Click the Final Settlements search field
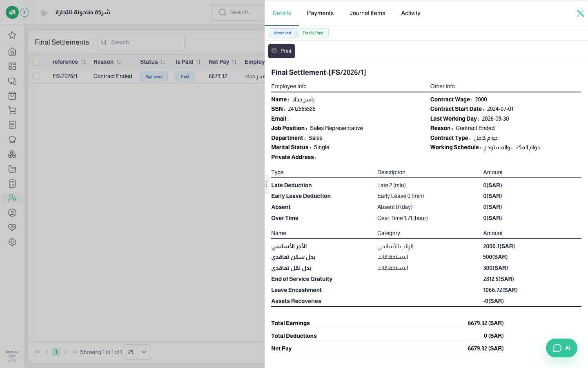The image size is (588, 368). click(x=141, y=42)
